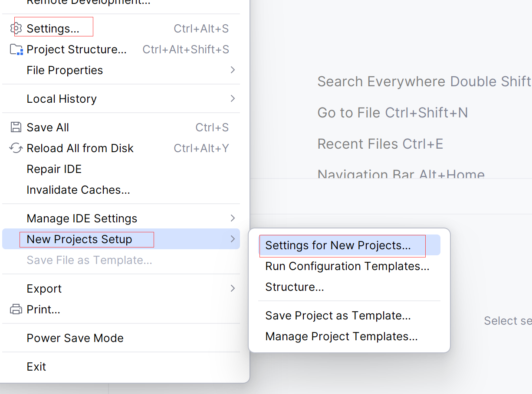Click the Save All floppy disk icon
Viewport: 532px width, 394px height.
coord(16,127)
